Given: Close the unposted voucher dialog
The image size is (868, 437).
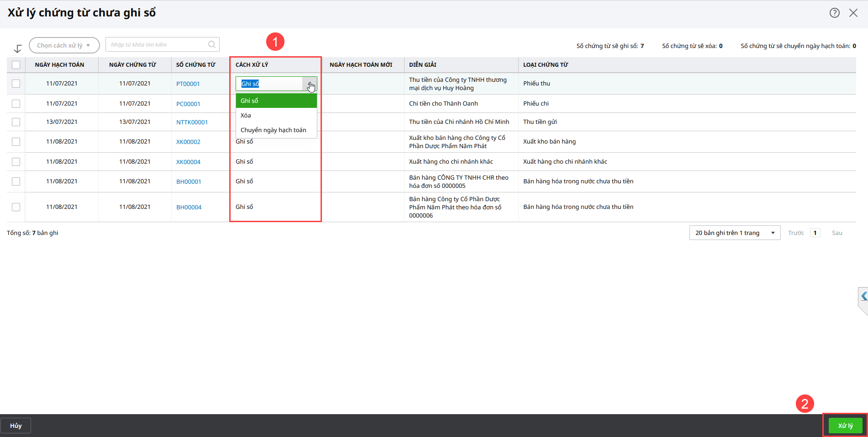Looking at the screenshot, I should point(853,13).
